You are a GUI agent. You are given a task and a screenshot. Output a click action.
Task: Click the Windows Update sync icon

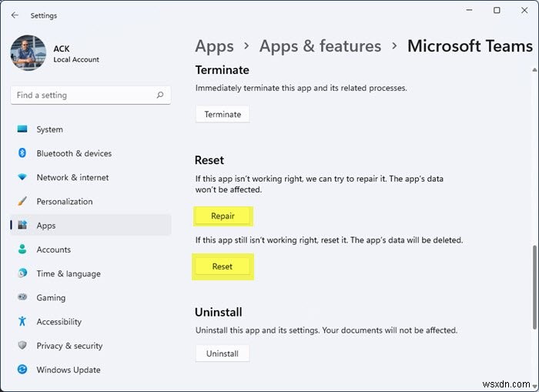pos(22,370)
